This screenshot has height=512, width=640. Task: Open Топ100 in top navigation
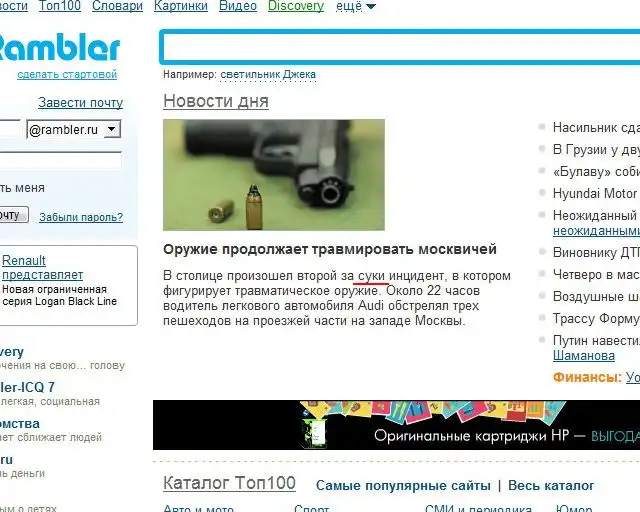[60, 6]
